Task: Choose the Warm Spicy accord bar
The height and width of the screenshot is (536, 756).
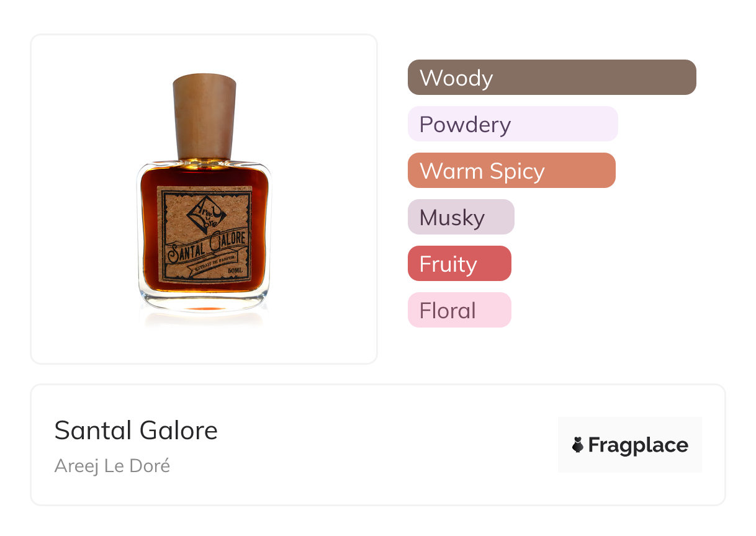Action: click(x=511, y=171)
